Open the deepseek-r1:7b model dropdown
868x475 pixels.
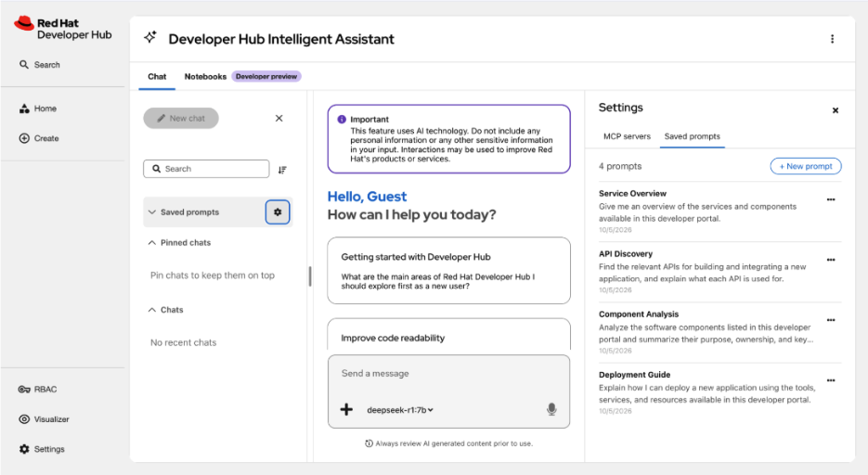(400, 410)
